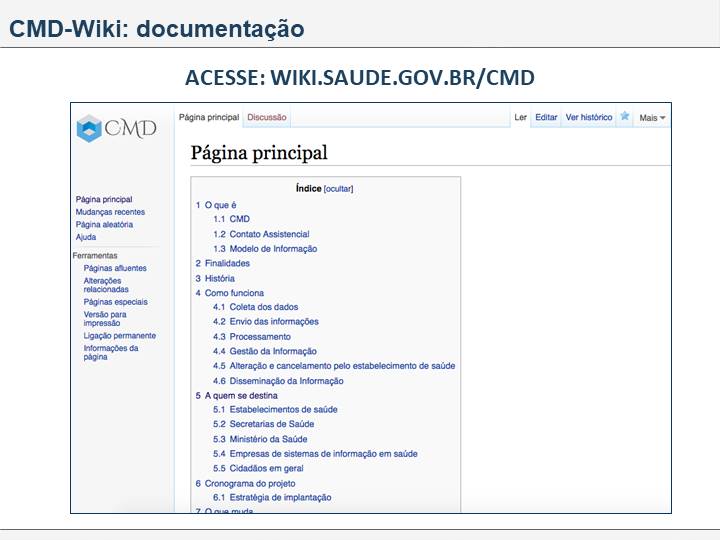Jump to section 2 Finalidades
The image size is (720, 540).
223,263
